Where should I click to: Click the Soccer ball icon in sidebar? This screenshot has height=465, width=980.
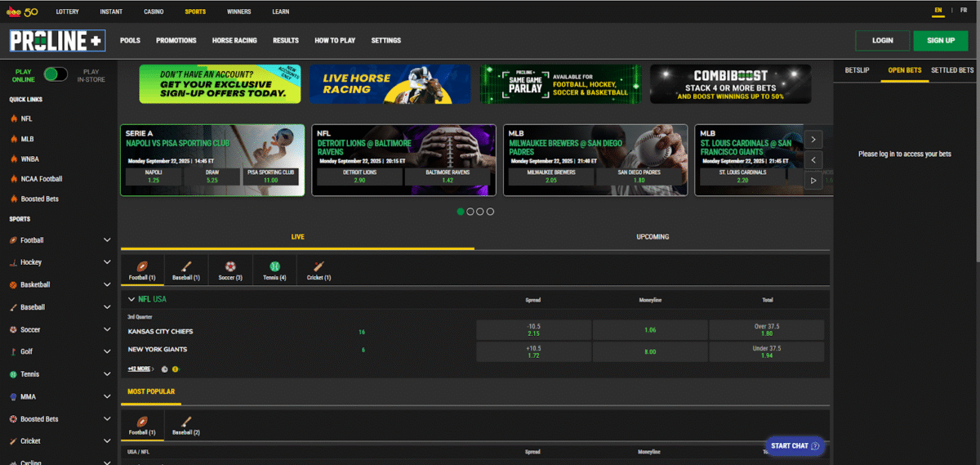pos(13,329)
